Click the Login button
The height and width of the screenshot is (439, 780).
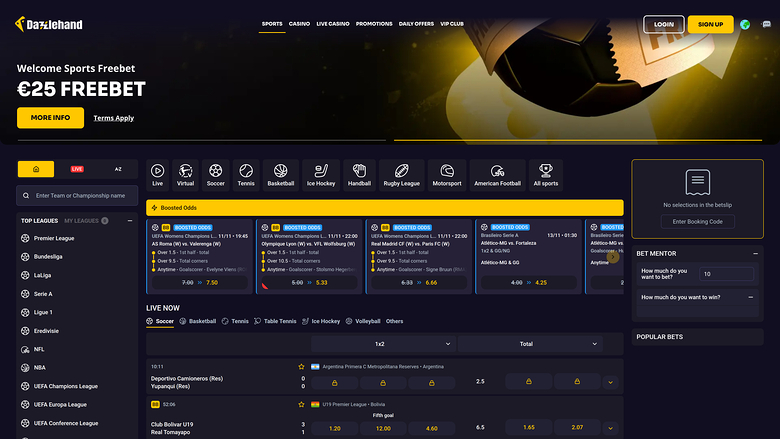click(x=664, y=24)
